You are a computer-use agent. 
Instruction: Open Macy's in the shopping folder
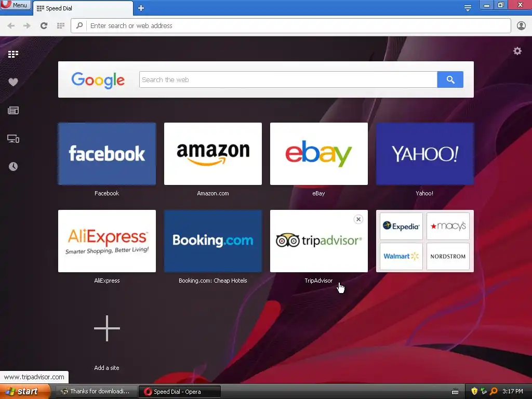tap(448, 226)
